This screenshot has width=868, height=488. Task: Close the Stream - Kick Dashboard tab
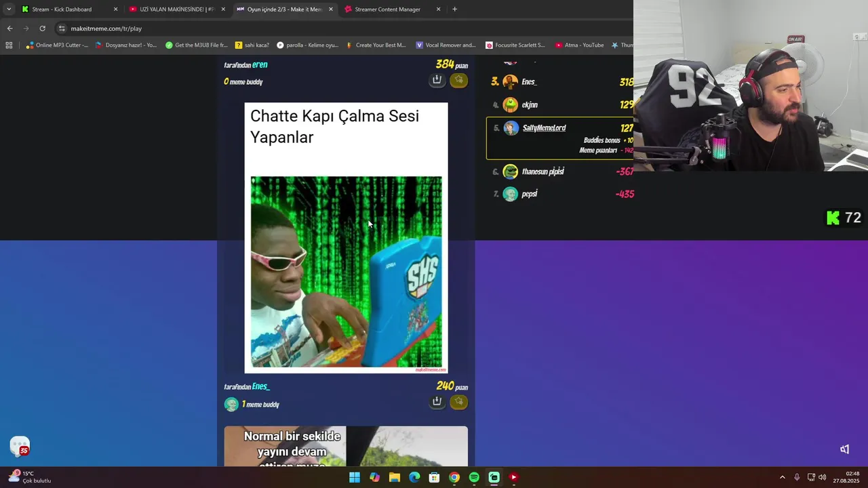click(x=115, y=9)
